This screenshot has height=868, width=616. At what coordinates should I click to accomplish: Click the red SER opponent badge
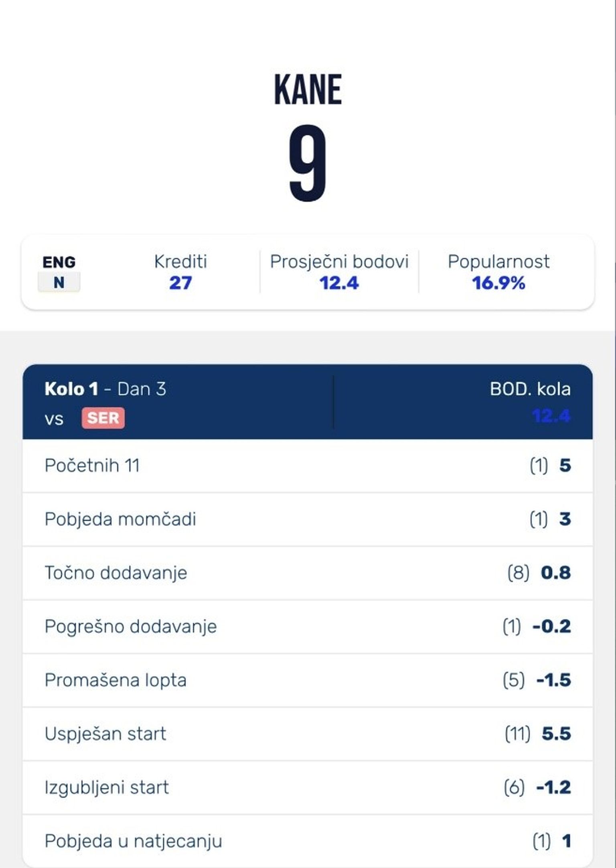(x=103, y=418)
